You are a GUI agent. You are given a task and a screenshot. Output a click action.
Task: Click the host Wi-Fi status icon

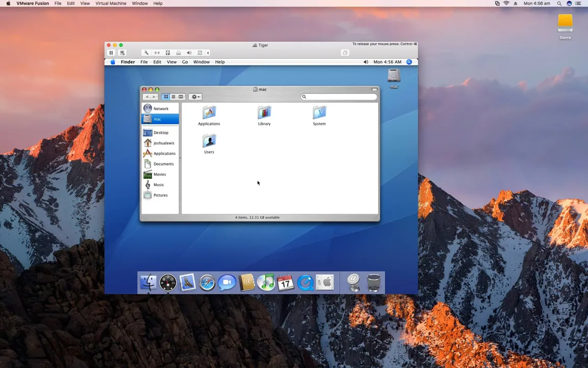(x=506, y=4)
